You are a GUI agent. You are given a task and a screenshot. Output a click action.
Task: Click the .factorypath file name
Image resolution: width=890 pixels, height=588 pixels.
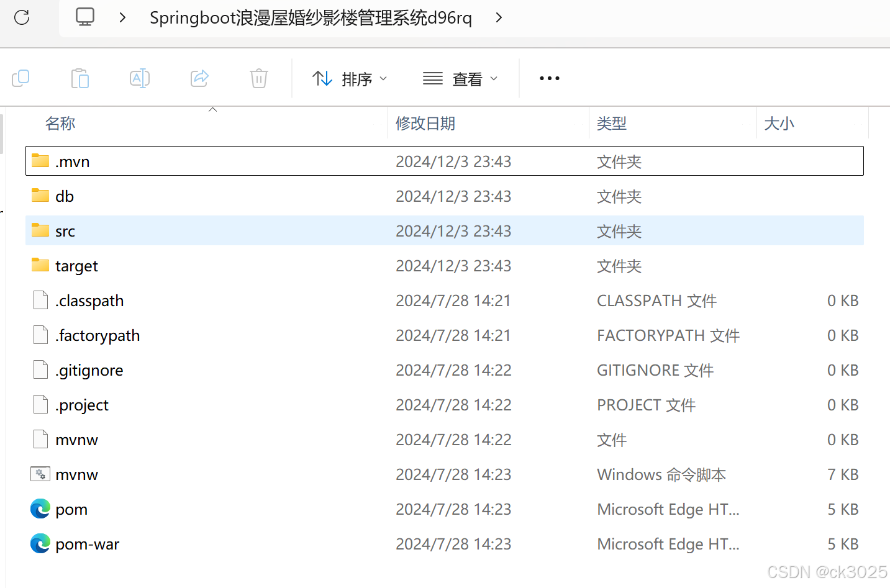[98, 336]
